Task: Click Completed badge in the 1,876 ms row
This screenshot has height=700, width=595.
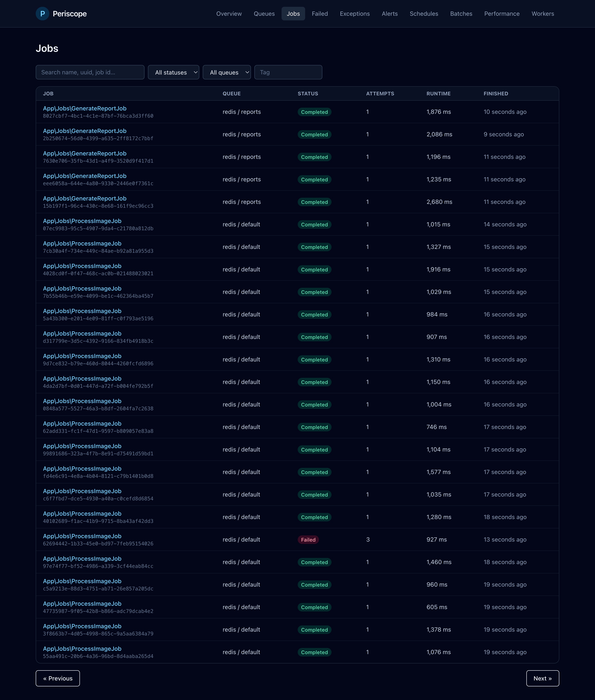Action: (314, 112)
